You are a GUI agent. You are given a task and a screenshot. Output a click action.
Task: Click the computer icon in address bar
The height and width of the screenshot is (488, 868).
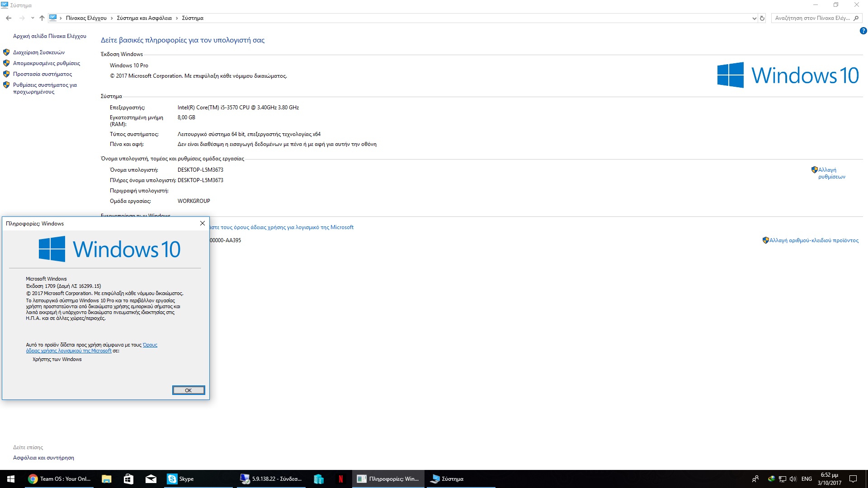point(53,18)
